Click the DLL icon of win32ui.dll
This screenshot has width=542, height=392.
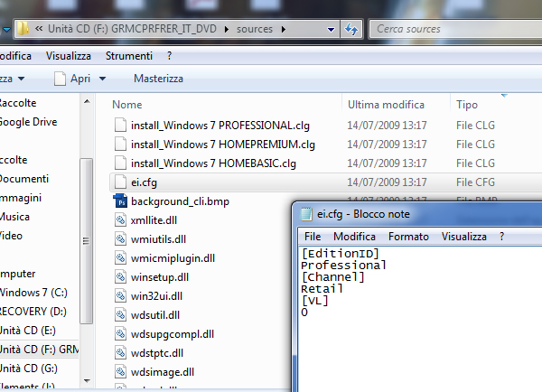120,296
